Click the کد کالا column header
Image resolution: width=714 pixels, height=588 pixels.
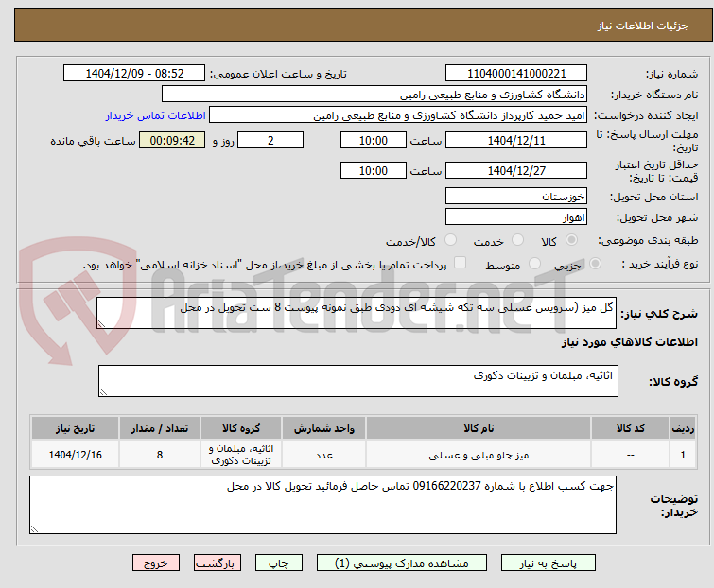(630, 428)
